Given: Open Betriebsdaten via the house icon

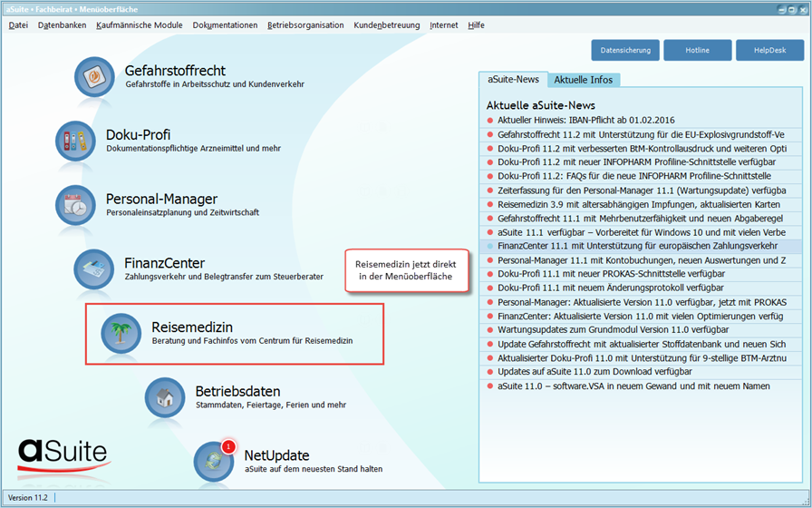Looking at the screenshot, I should 166,397.
